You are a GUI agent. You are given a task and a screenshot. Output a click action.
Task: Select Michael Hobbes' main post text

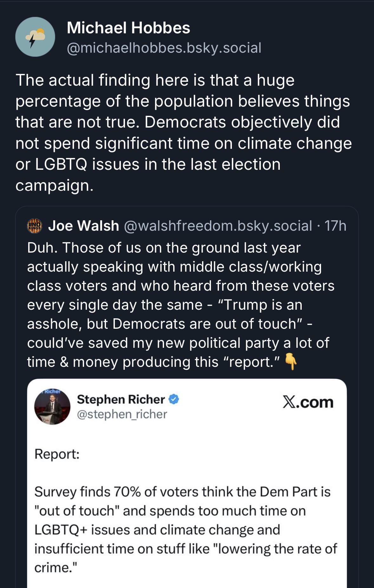(183, 132)
